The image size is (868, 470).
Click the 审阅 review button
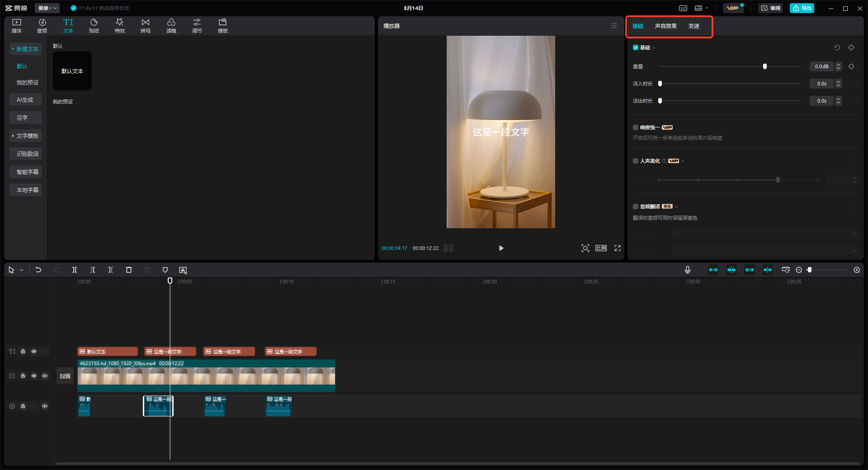770,8
